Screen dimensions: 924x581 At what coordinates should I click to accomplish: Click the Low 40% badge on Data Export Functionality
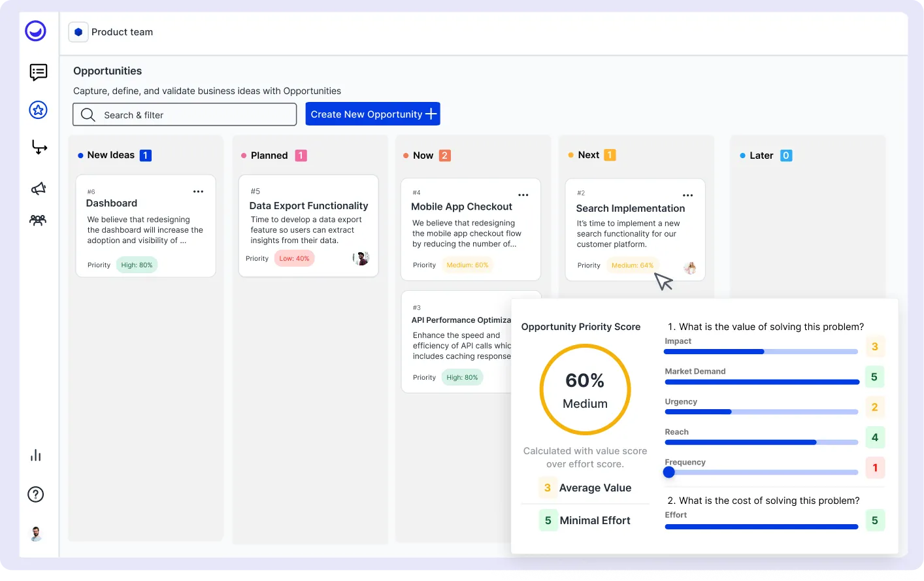[294, 258]
